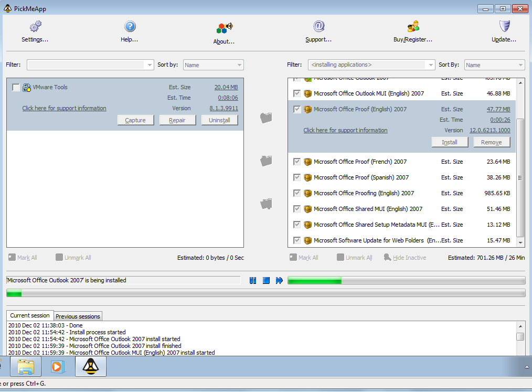Click Install for Office Proof (English)
The image size is (532, 392).
point(450,142)
